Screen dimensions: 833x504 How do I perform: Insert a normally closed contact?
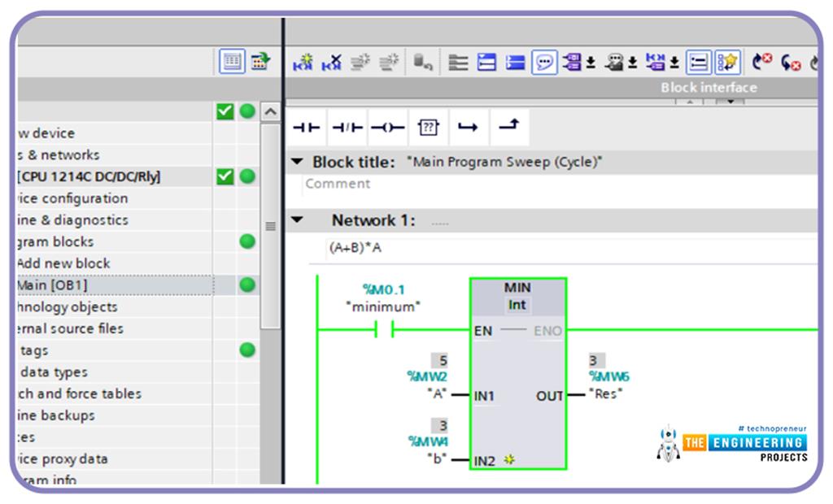348,128
